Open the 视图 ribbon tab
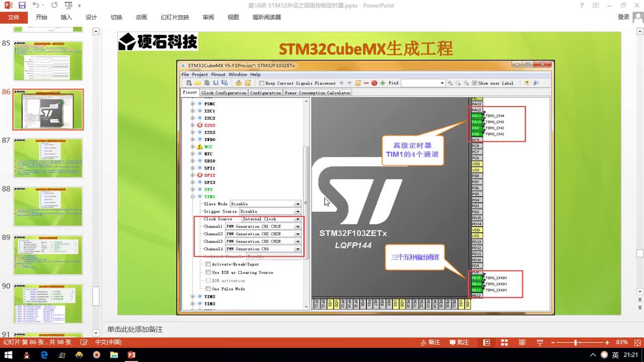The height and width of the screenshot is (362, 644). pyautogui.click(x=233, y=17)
